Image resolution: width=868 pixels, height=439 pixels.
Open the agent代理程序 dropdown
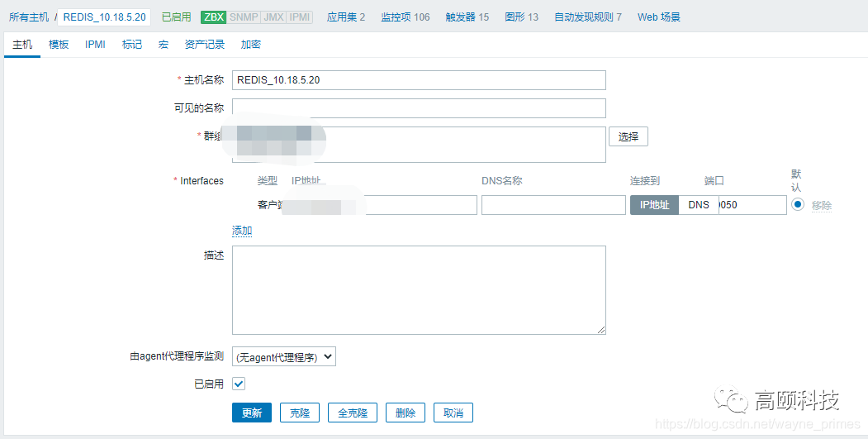(284, 357)
